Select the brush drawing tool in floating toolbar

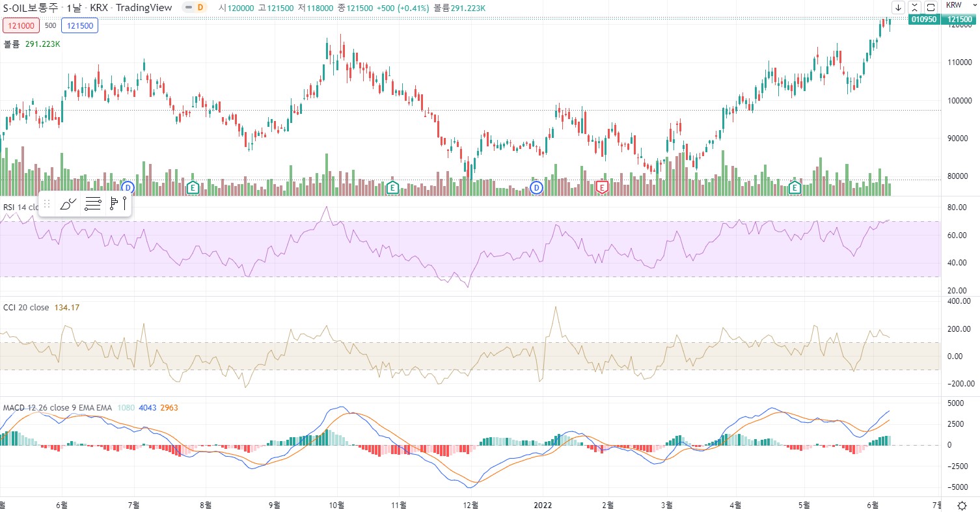(68, 204)
